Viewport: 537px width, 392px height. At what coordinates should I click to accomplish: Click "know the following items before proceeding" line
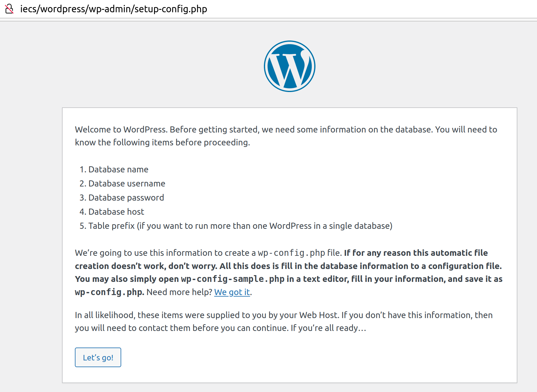(x=162, y=142)
